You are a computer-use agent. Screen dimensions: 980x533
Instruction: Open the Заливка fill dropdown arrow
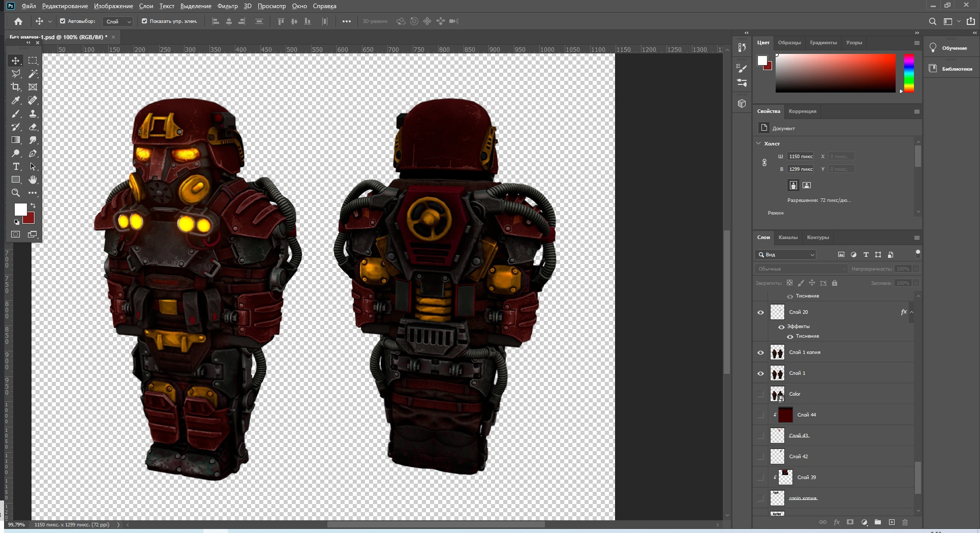click(916, 283)
